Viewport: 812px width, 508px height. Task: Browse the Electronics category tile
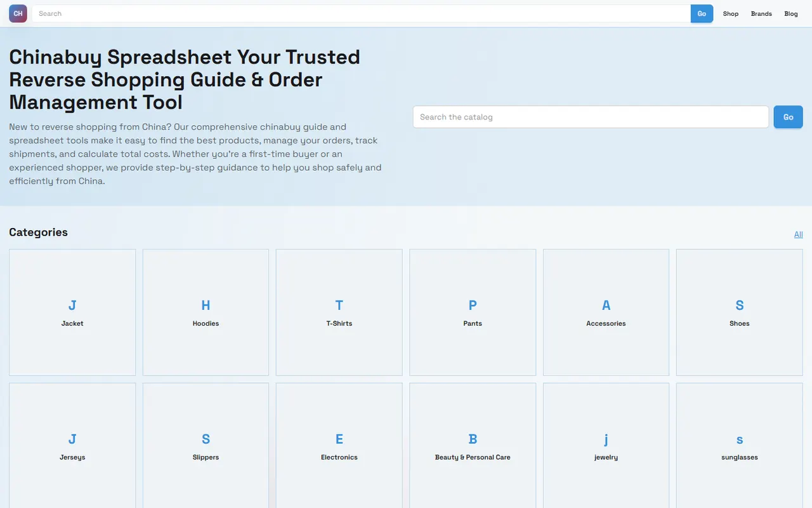(339, 445)
